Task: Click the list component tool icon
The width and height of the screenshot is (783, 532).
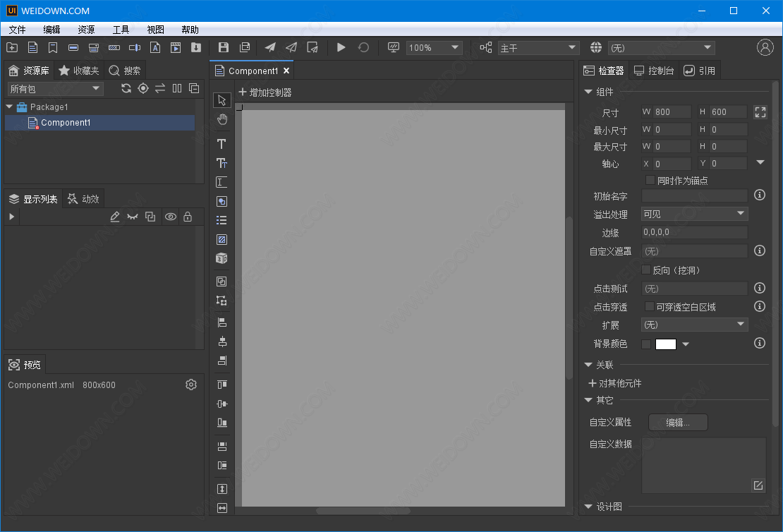Action: (221, 220)
